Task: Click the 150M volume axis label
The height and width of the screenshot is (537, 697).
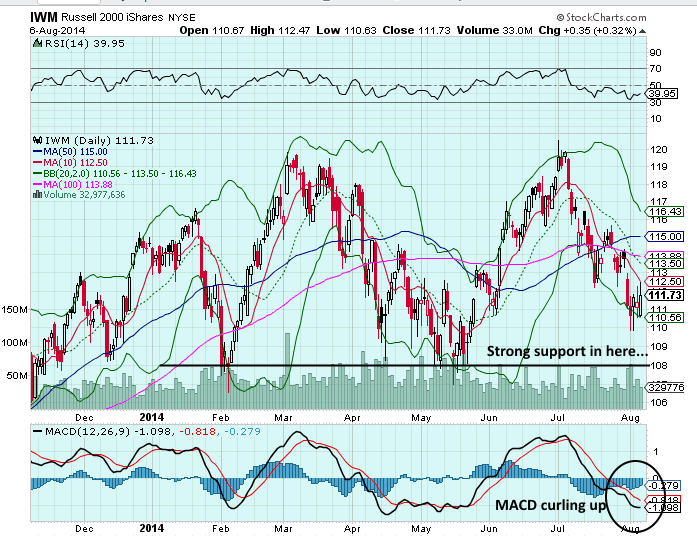Action: pos(15,310)
